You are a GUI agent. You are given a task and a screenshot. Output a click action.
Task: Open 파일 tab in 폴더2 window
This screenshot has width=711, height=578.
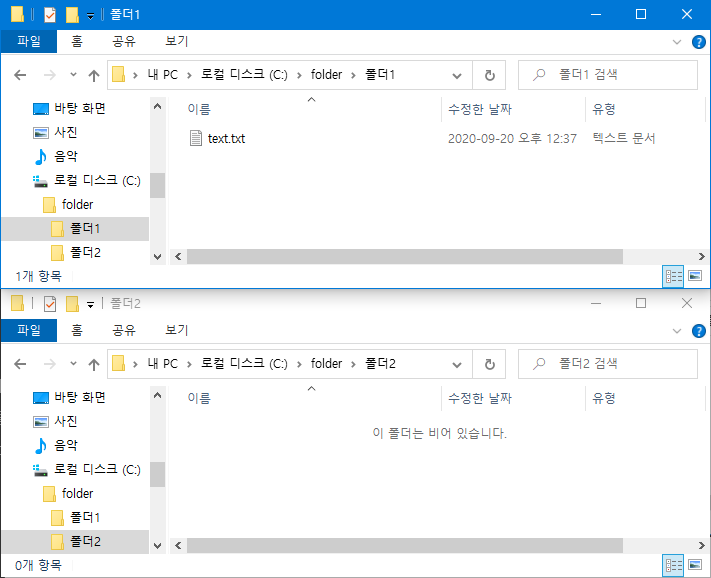pos(29,330)
